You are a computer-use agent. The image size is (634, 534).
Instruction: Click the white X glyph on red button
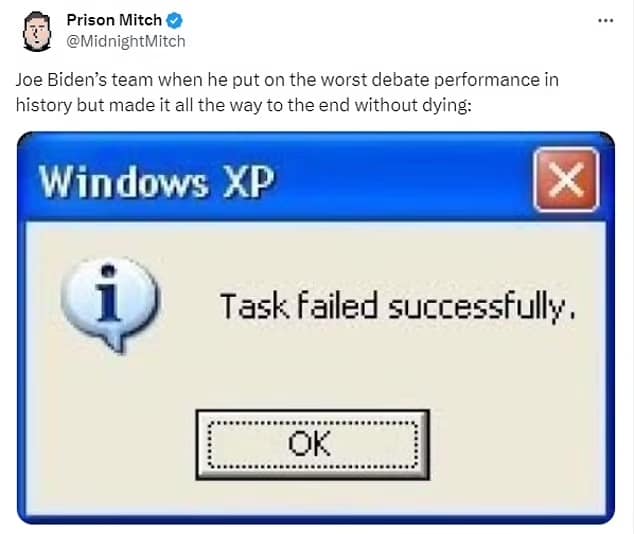[x=566, y=180]
